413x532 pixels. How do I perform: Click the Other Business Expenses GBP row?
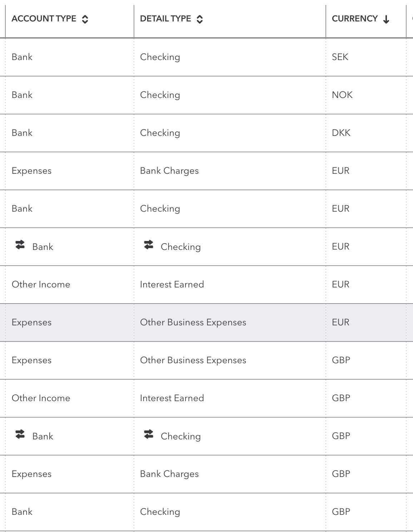193,360
